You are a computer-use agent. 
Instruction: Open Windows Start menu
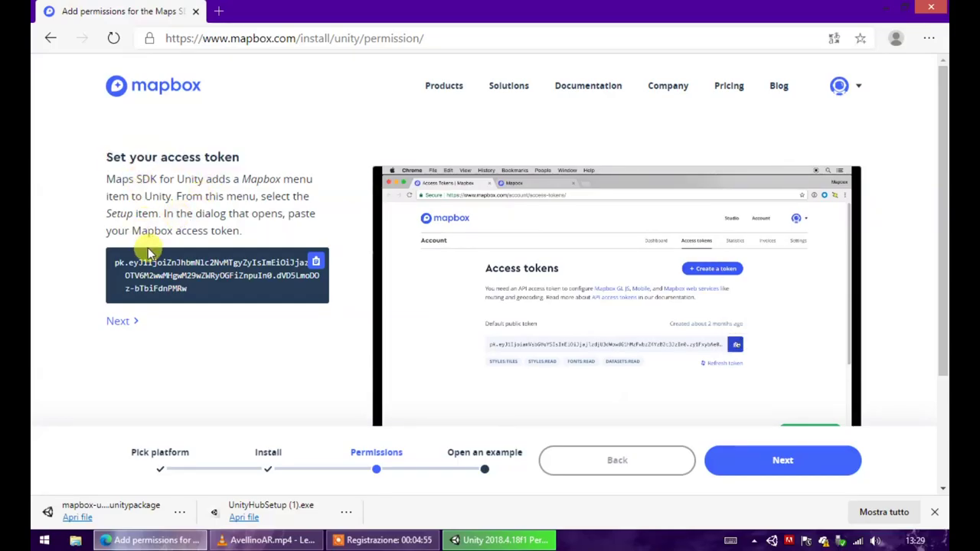44,540
